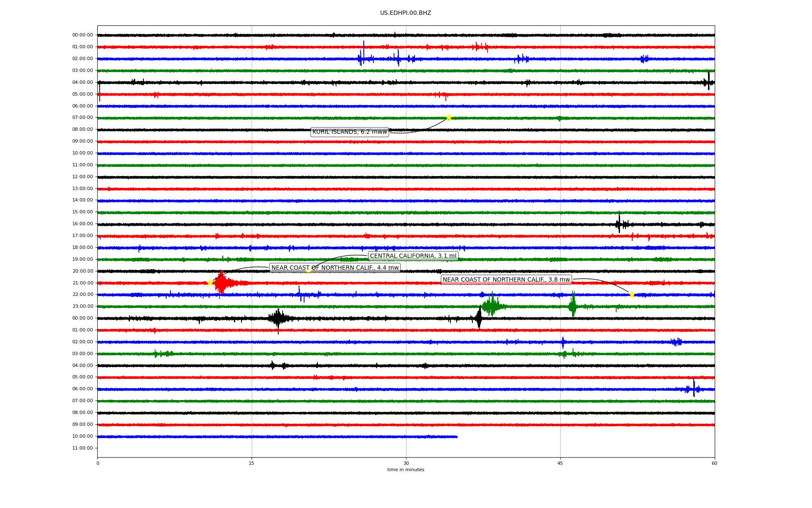
Task: Select the CENTRAL CALIFORNIA, 3.1 ml label
Action: (x=413, y=256)
